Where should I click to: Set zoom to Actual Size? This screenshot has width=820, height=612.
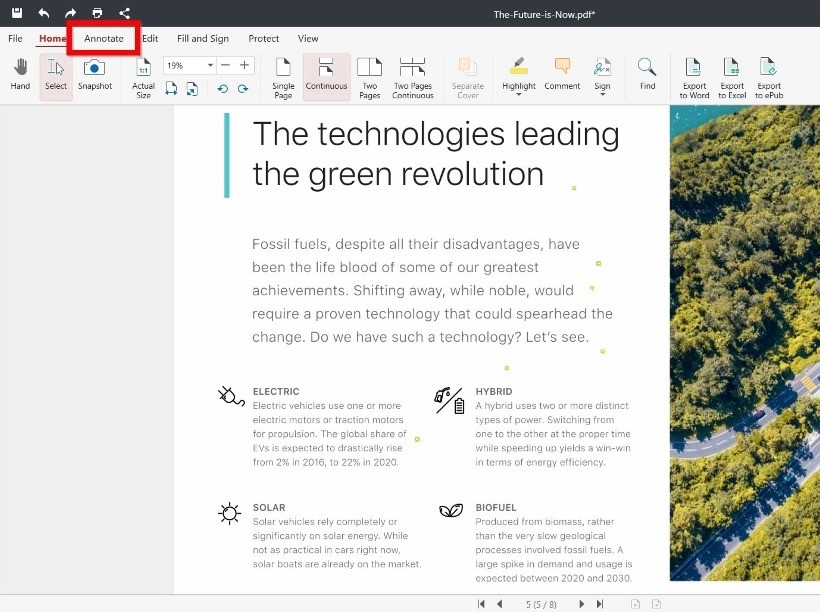pyautogui.click(x=143, y=78)
